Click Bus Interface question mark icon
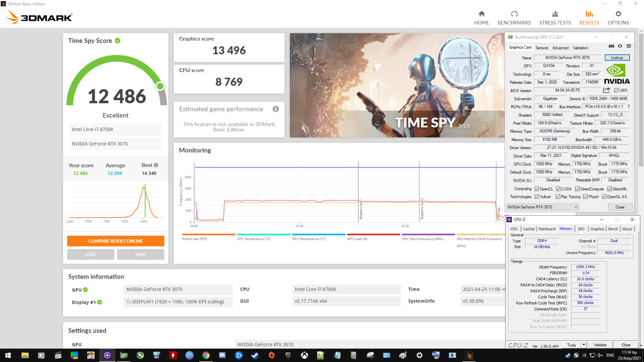Screen dimensions: 644x362 628,107
